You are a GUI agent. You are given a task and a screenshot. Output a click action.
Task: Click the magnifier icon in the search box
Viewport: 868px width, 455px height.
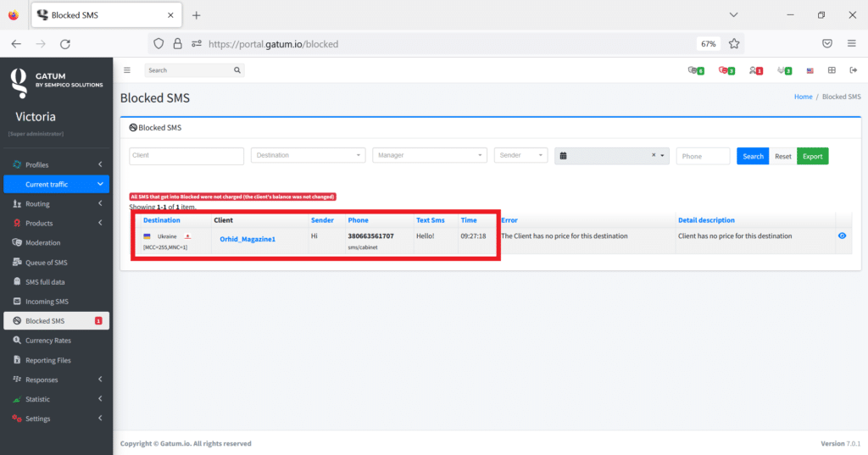point(236,70)
